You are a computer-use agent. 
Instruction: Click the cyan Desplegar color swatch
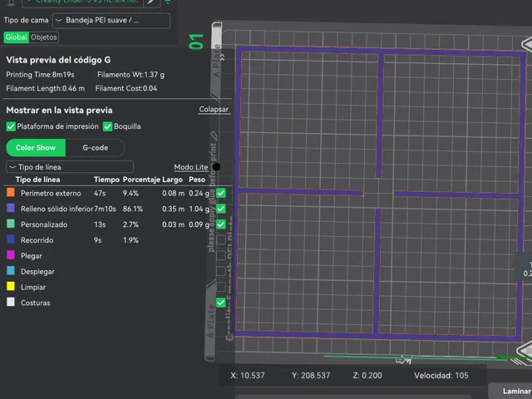pyautogui.click(x=11, y=270)
